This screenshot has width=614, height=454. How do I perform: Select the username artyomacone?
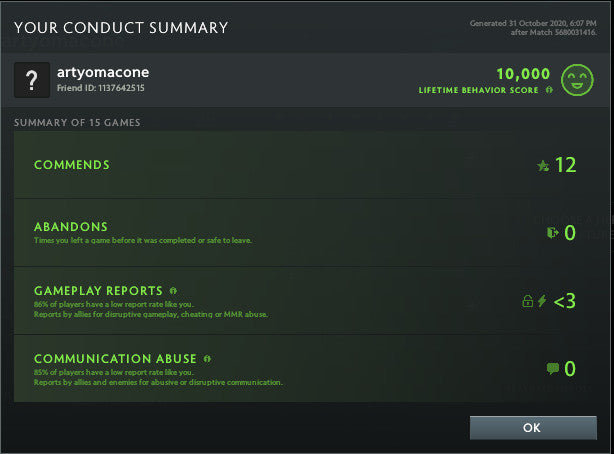tap(102, 72)
